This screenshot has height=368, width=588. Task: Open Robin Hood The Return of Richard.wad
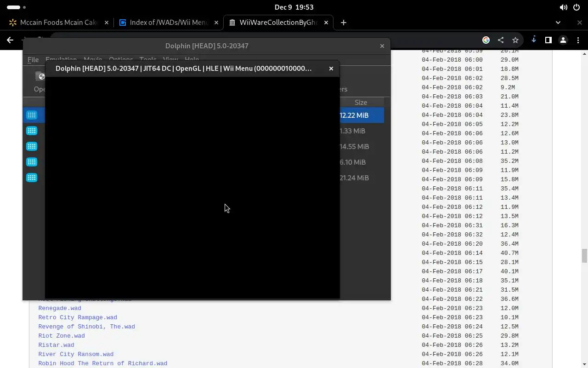[x=102, y=363]
